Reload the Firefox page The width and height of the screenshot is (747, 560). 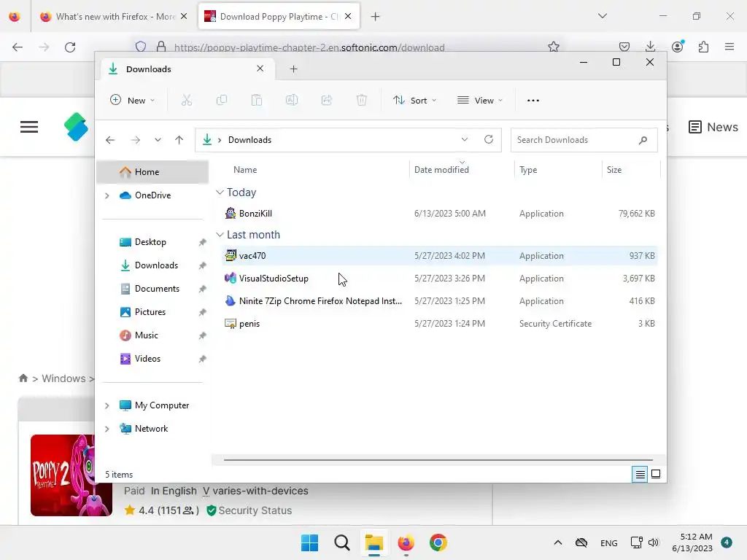click(70, 47)
